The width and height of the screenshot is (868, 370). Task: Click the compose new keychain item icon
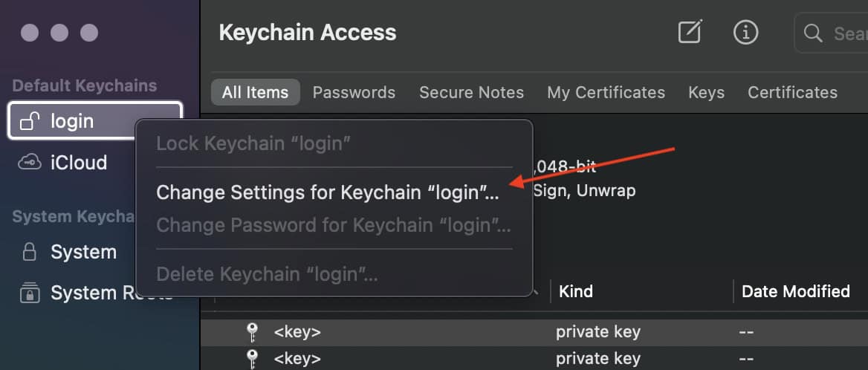coord(690,32)
